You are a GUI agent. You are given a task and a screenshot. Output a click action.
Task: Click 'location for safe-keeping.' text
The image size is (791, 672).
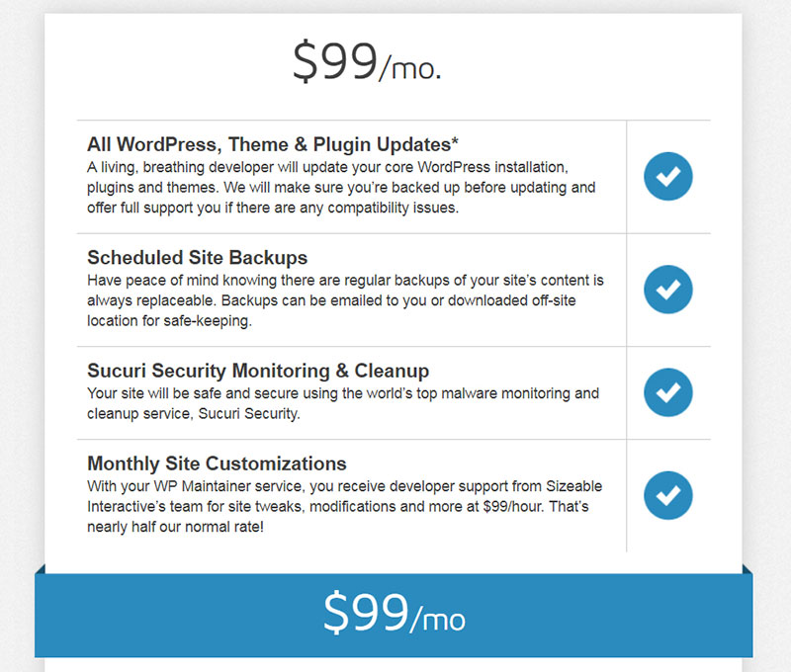point(169,320)
